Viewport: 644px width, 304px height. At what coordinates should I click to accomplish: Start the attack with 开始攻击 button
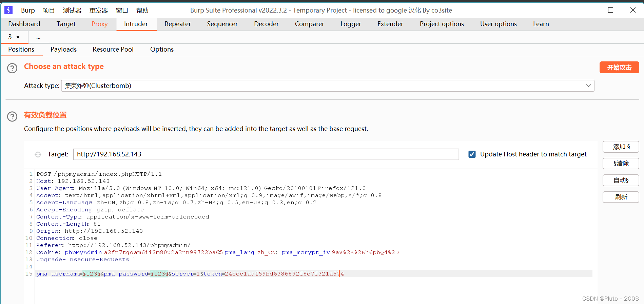tap(619, 68)
